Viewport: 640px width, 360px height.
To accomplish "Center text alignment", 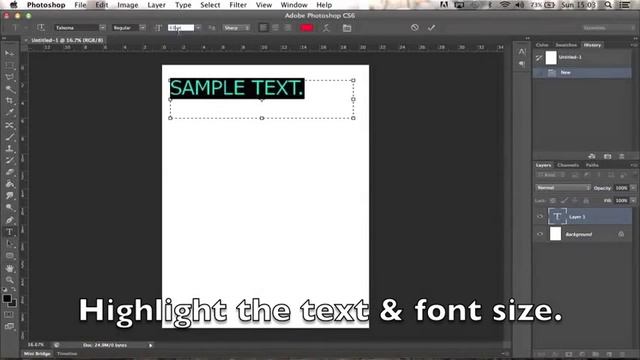I will click(x=276, y=28).
